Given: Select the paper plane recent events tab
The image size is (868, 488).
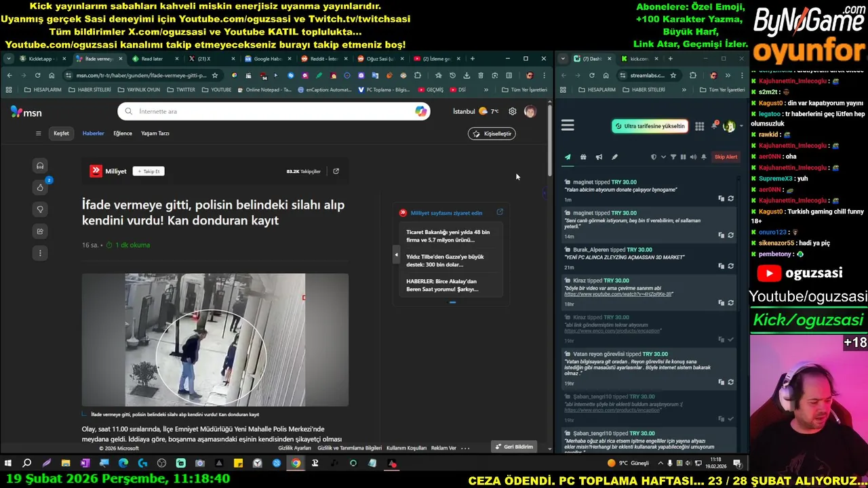Looking at the screenshot, I should coord(568,157).
